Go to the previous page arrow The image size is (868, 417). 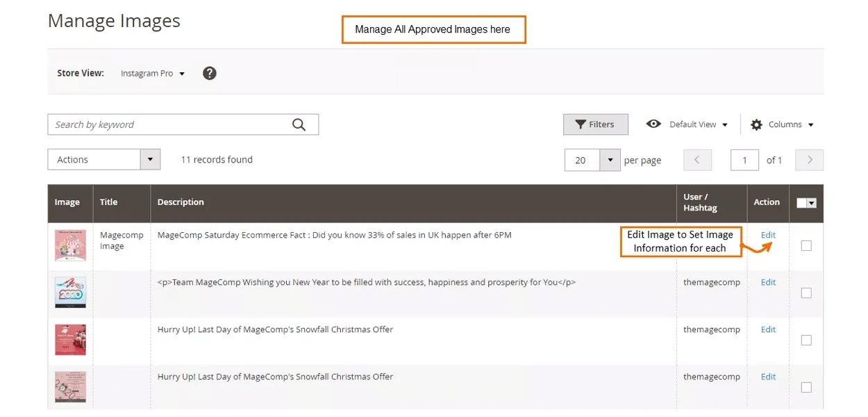[x=697, y=160]
